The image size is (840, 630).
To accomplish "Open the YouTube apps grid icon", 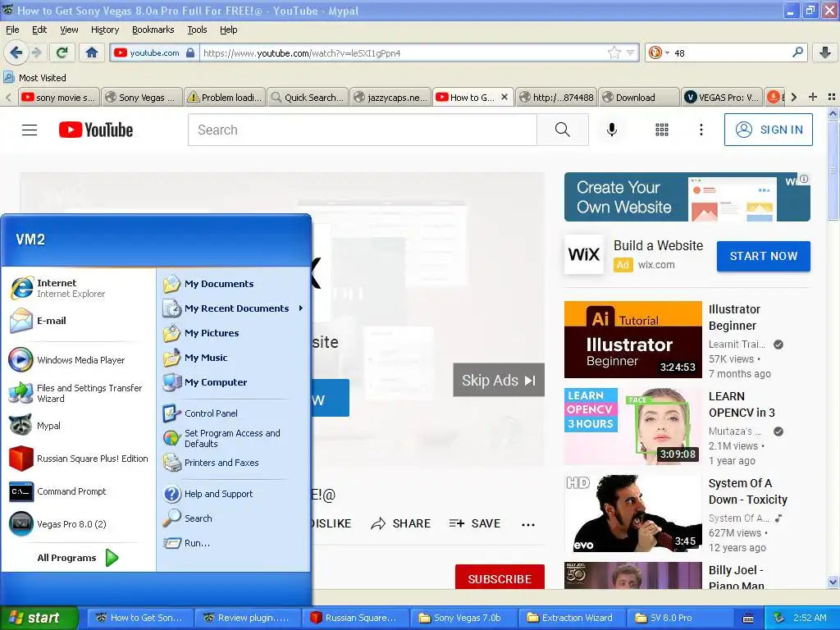I will point(662,130).
